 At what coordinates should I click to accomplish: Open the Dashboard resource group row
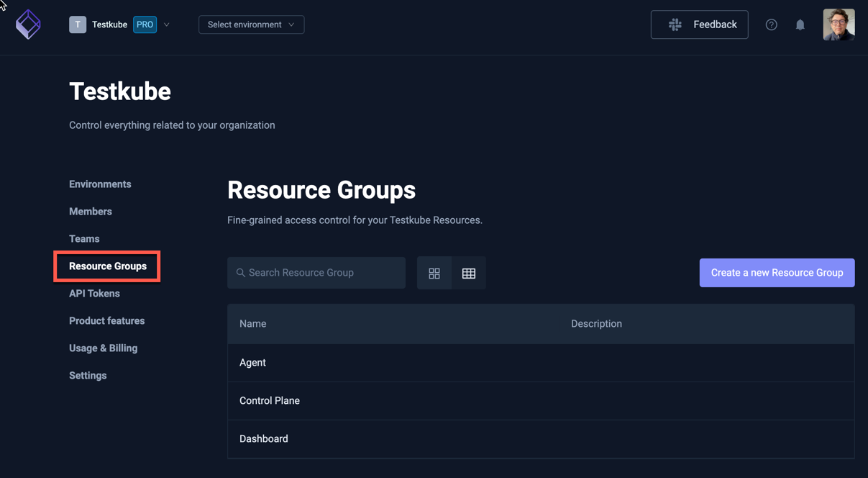pyautogui.click(x=541, y=439)
